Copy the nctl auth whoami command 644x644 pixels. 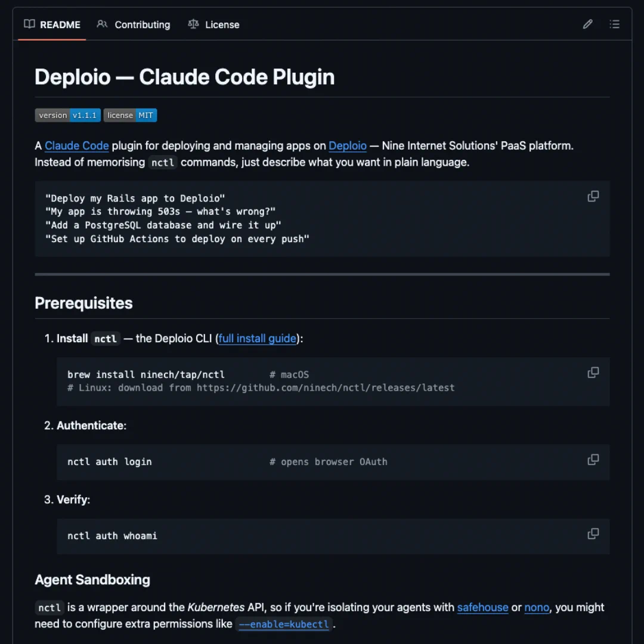click(593, 534)
